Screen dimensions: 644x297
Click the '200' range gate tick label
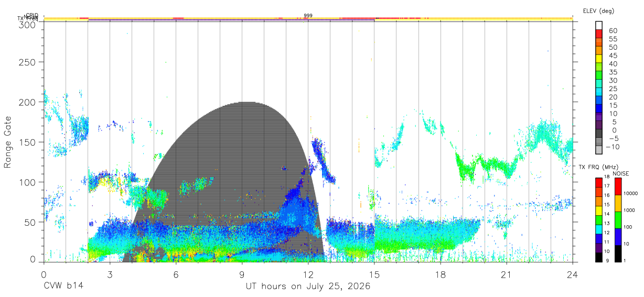pos(27,102)
